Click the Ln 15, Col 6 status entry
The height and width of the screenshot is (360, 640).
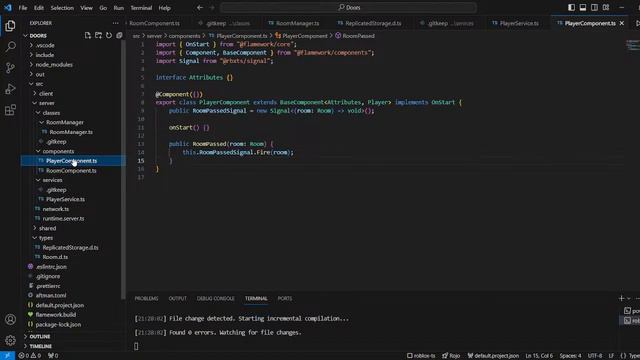539,356
